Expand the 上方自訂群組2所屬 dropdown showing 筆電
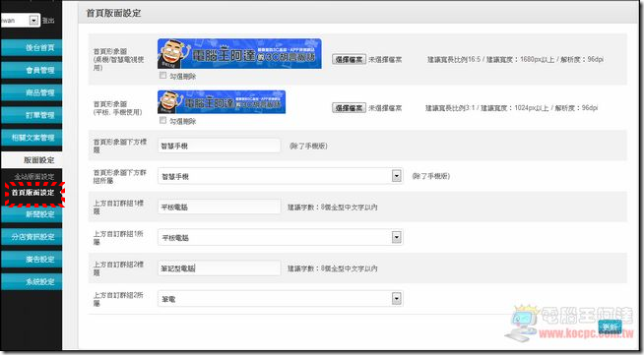 coord(280,298)
